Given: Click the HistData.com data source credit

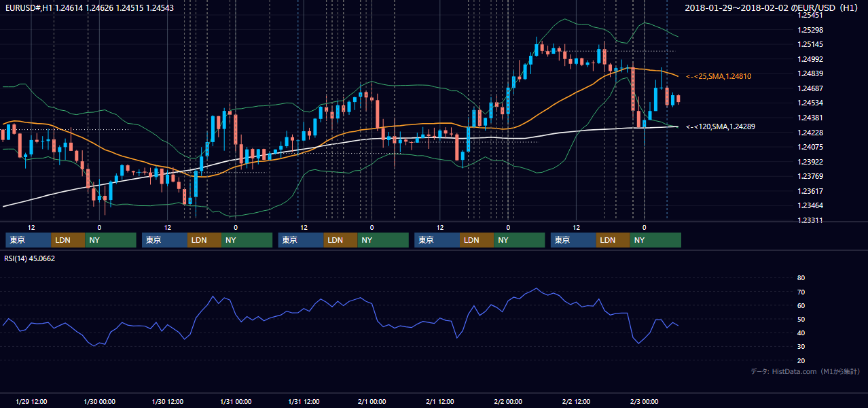Looking at the screenshot, I should [x=806, y=371].
